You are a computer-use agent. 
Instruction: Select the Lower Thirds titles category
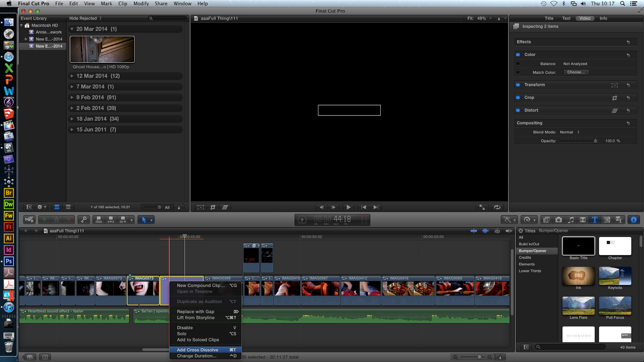click(530, 271)
